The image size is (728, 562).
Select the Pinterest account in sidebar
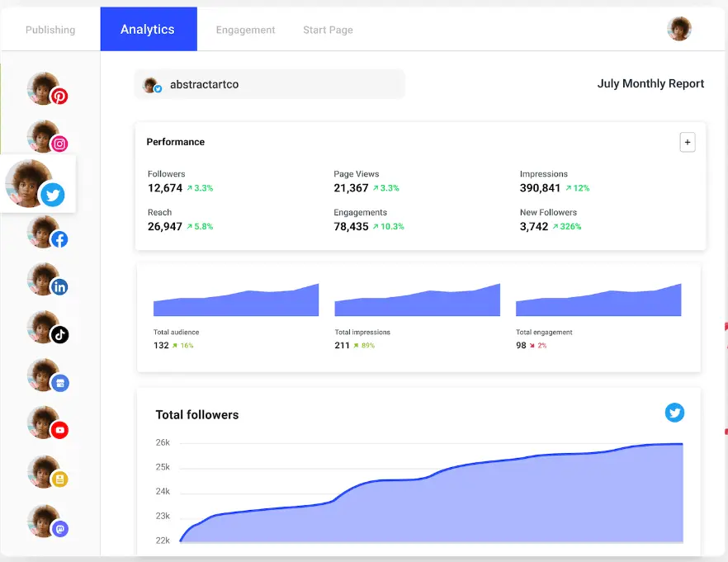coord(46,89)
